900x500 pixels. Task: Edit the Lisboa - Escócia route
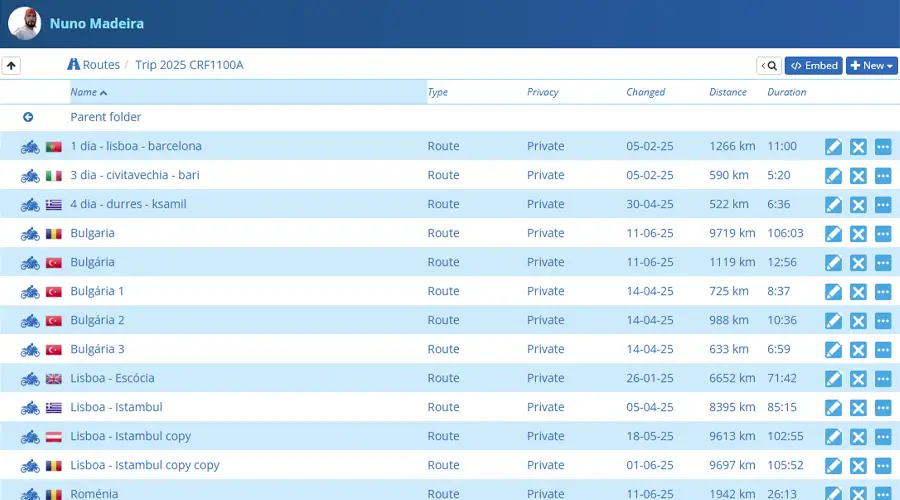click(x=833, y=378)
